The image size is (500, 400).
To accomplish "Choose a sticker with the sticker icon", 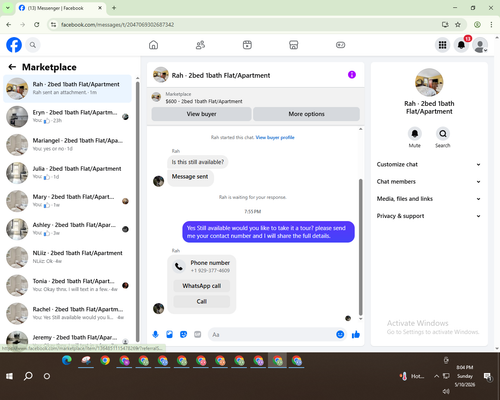I will (183, 334).
